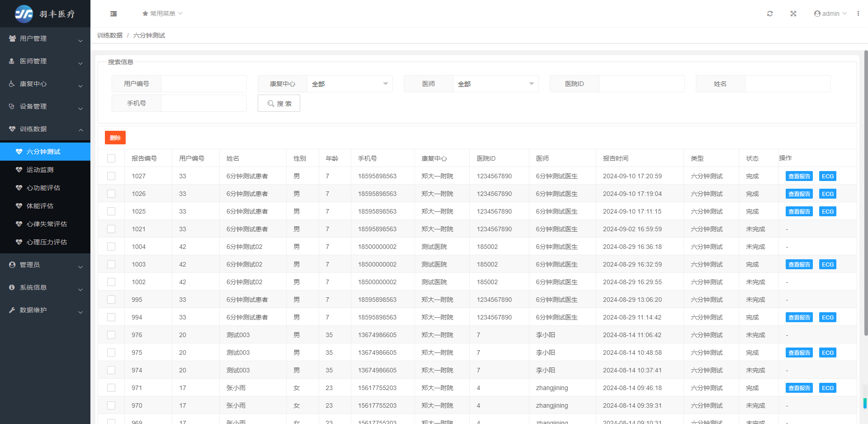The height and width of the screenshot is (424, 868).
Task: Expand the 用户管理 sidebar menu
Action: pyautogui.click(x=45, y=39)
